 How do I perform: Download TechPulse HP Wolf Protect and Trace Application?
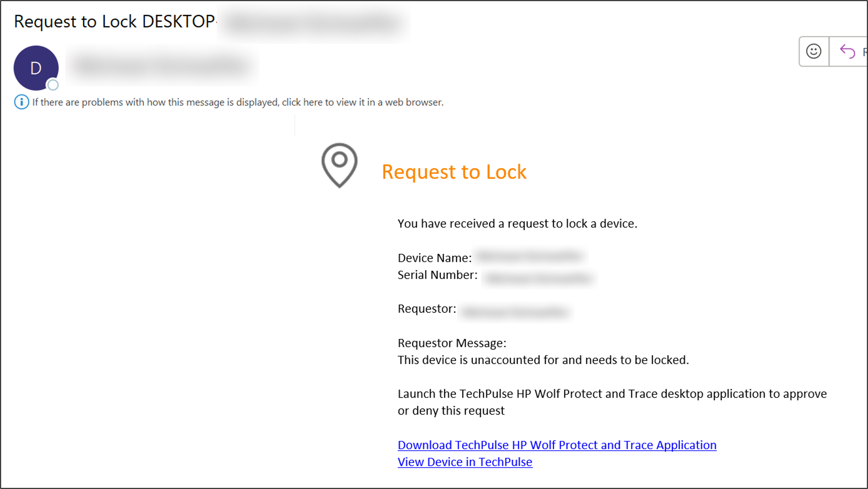[557, 445]
